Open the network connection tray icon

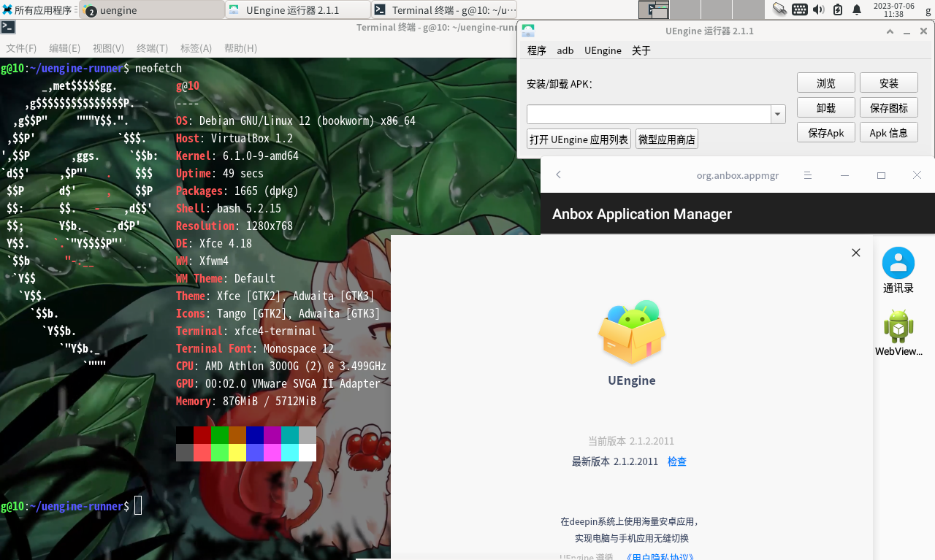(779, 9)
